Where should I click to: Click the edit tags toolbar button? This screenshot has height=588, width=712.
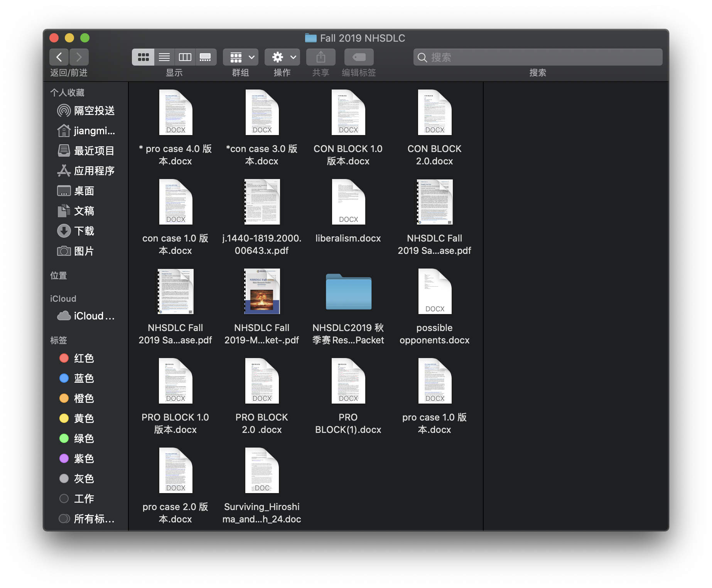tap(359, 57)
